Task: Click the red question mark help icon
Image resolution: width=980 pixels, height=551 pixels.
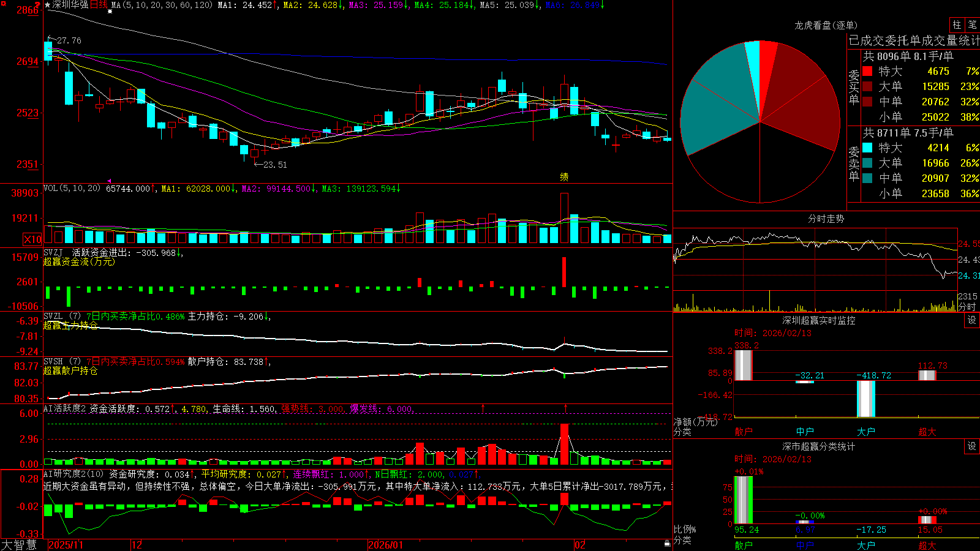Action: point(37,5)
